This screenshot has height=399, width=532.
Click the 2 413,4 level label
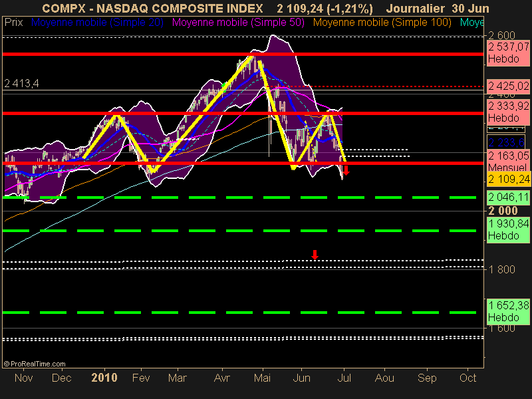click(21, 83)
